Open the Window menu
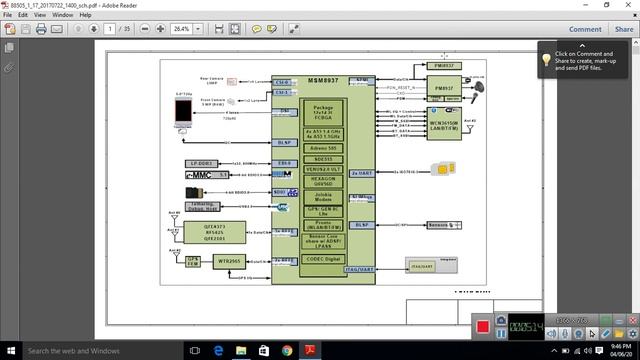The image size is (640, 360). point(62,15)
